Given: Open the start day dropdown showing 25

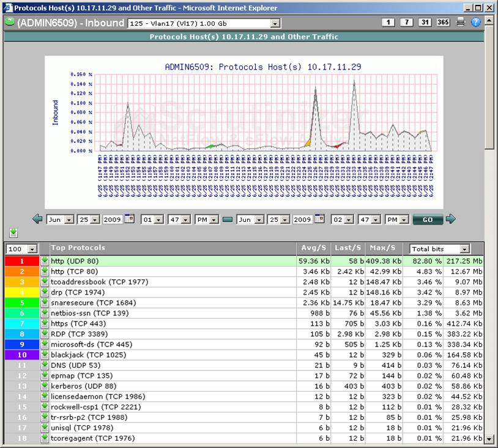Looking at the screenshot, I should 89,219.
